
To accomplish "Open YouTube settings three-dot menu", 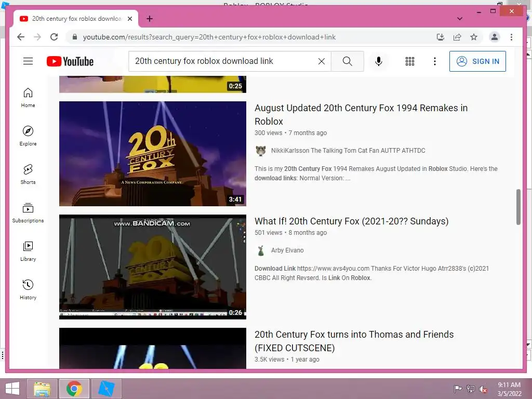I will 435,61.
